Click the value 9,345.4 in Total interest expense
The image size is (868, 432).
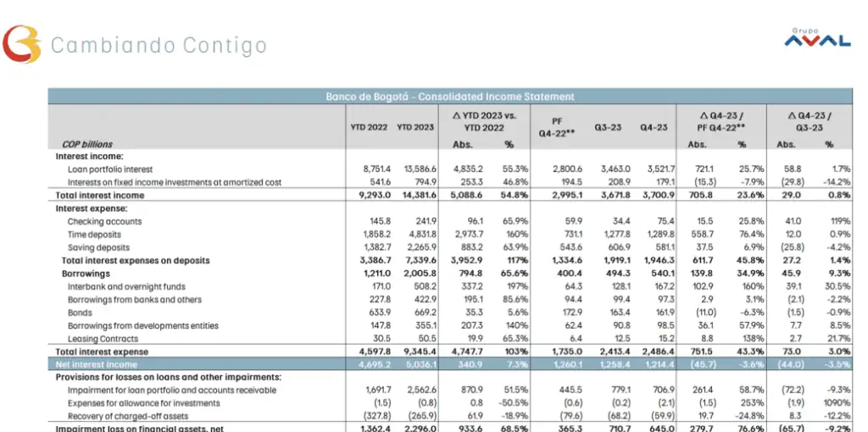tap(419, 352)
